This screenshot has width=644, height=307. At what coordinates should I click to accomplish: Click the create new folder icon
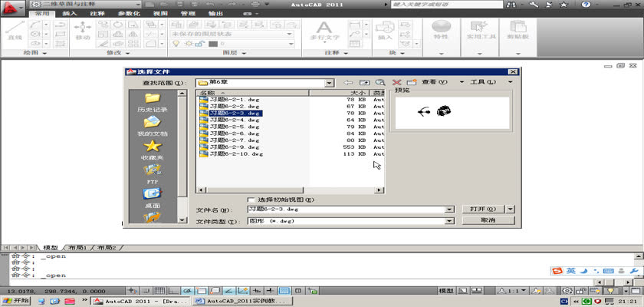411,82
